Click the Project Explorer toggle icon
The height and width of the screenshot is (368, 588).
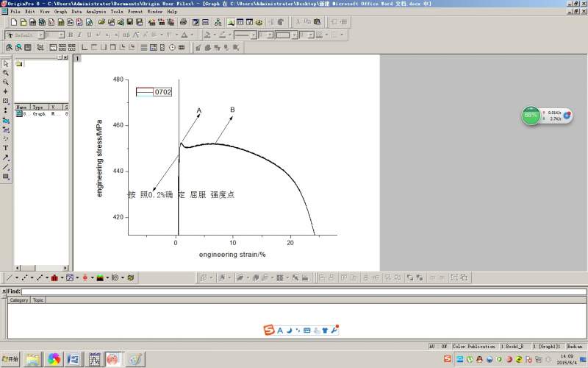231,22
